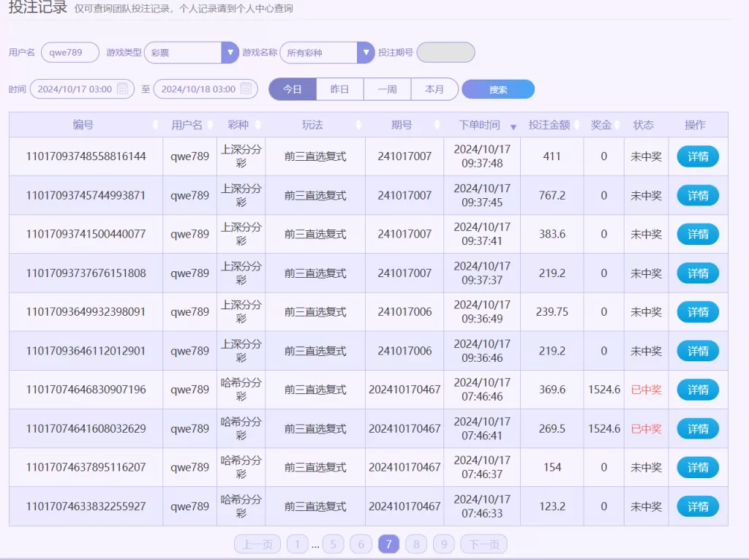
Task: Click 已中奖 status for bet 11017074646830907196
Action: pyautogui.click(x=647, y=390)
